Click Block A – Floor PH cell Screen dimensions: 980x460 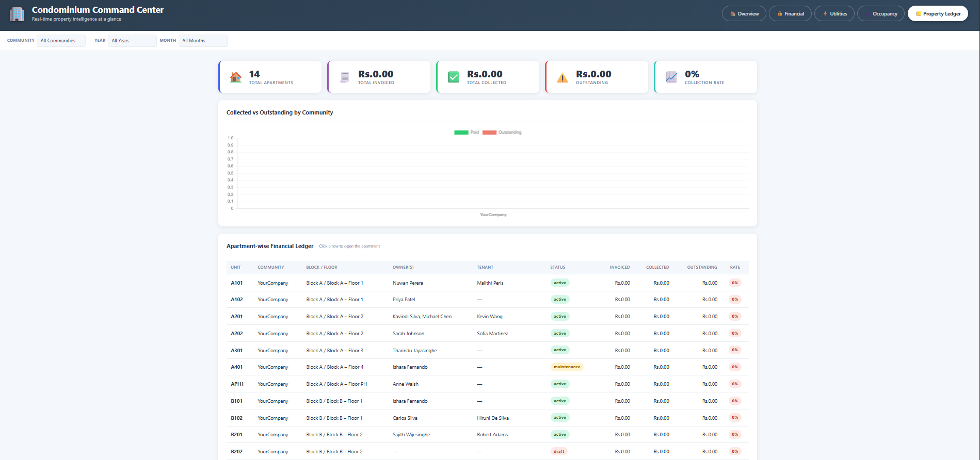pos(336,384)
